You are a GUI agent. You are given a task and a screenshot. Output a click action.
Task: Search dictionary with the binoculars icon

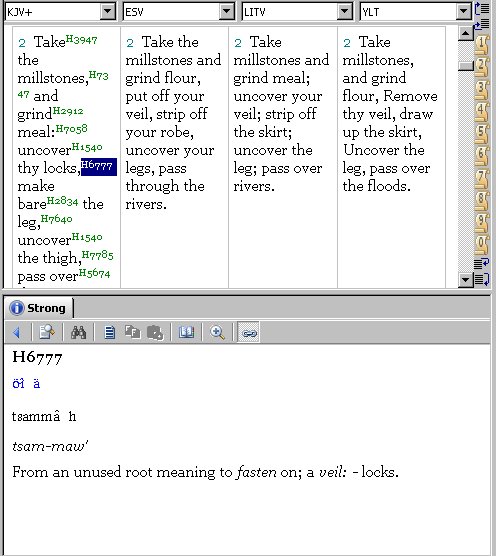(x=78, y=332)
